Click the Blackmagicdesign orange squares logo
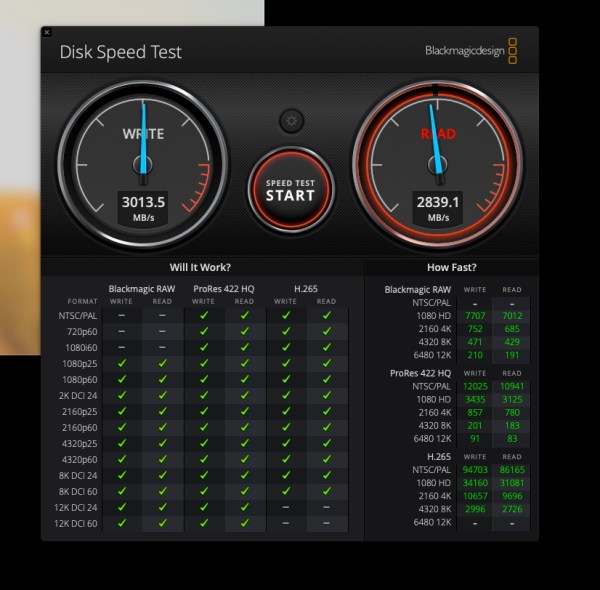The width and height of the screenshot is (600, 590). (513, 51)
